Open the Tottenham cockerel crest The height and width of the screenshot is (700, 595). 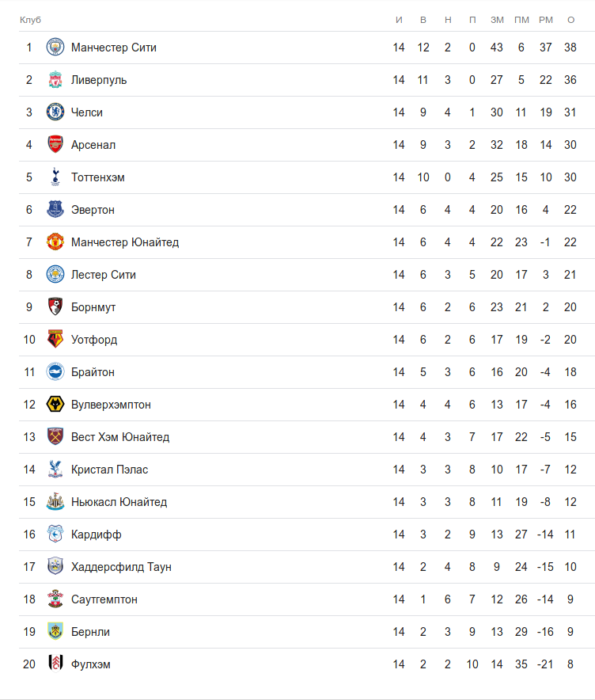coord(55,177)
